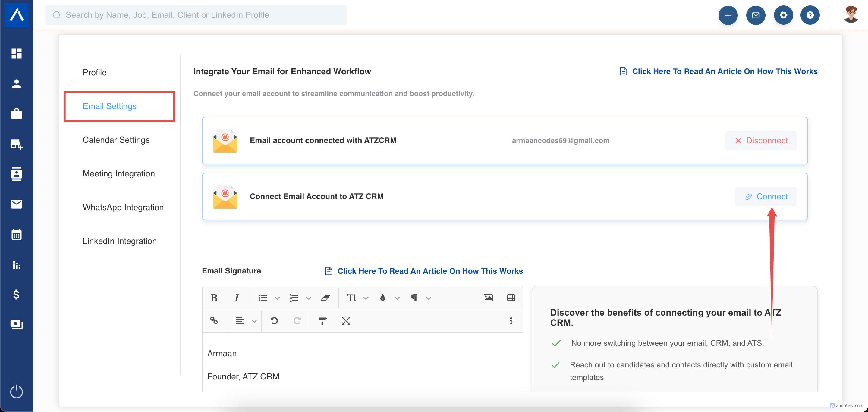The height and width of the screenshot is (412, 868).
Task: Click the insert link icon in editor
Action: click(x=214, y=321)
